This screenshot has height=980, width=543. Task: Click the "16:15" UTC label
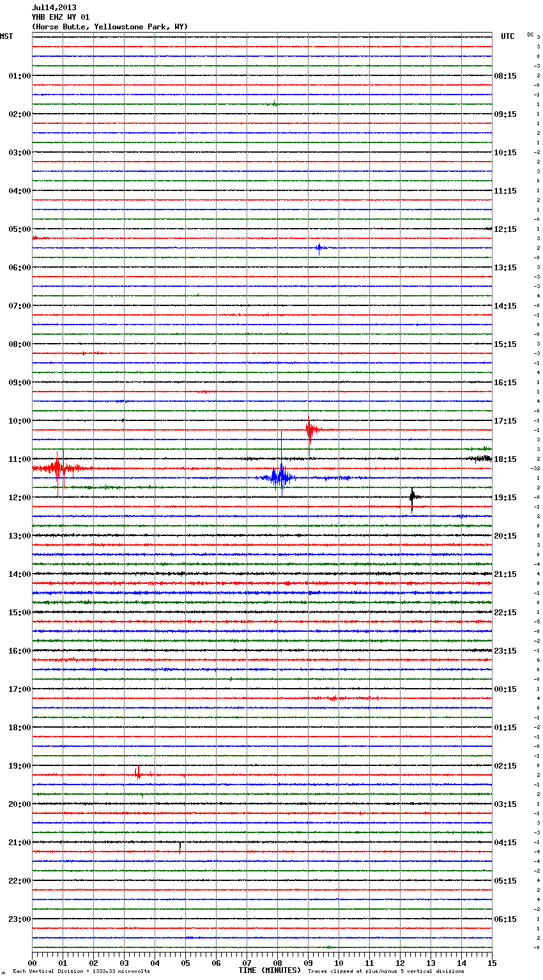[505, 383]
